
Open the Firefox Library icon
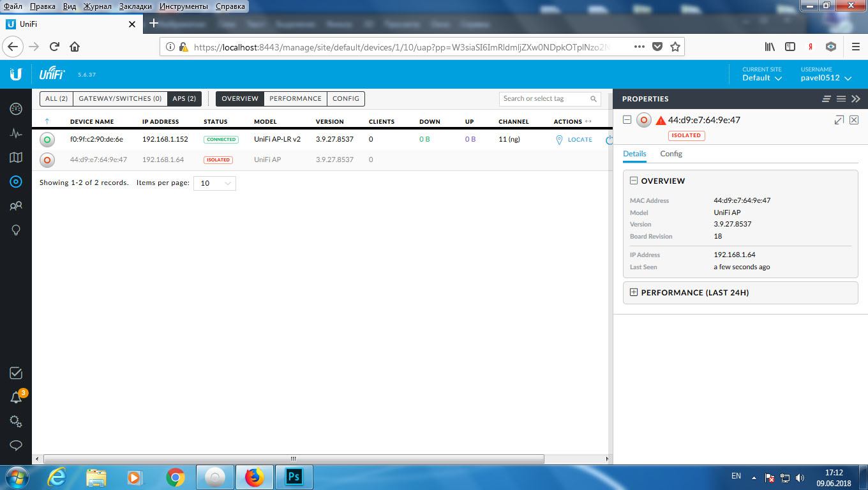tap(770, 47)
